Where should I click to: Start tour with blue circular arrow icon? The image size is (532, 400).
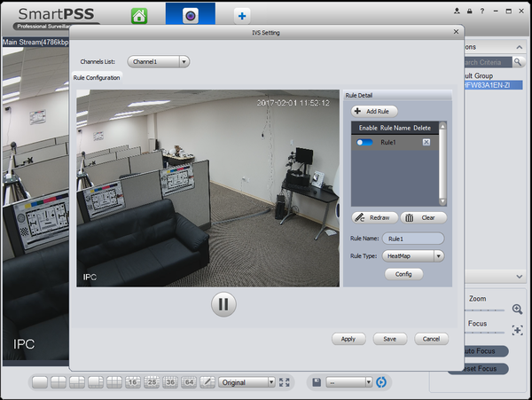381,382
